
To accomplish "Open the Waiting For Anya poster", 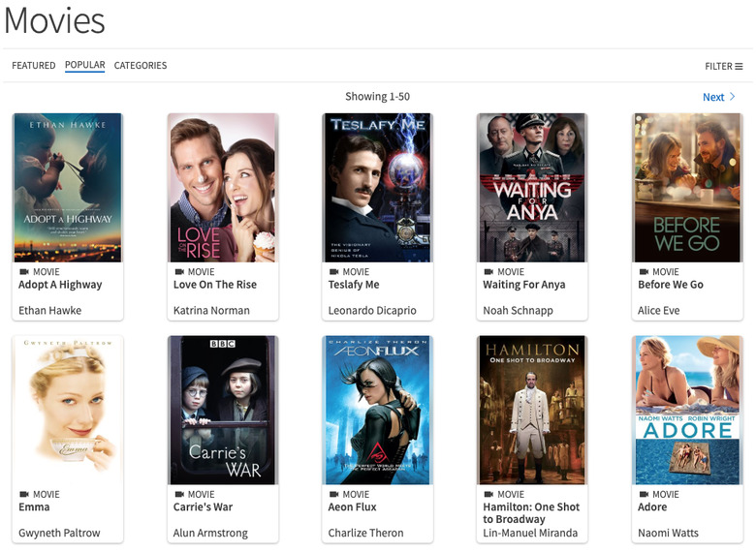I will pos(532,188).
